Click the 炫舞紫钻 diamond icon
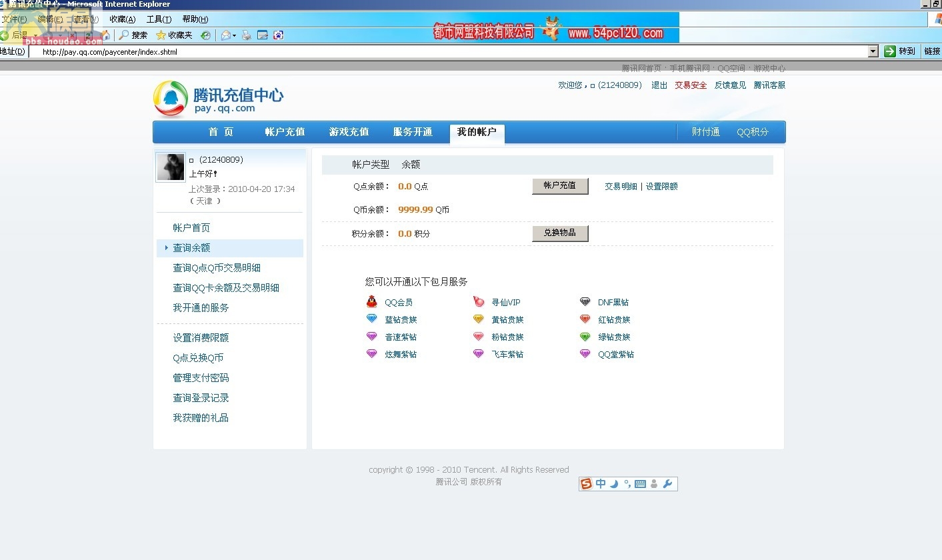This screenshot has width=942, height=560. pyautogui.click(x=372, y=354)
